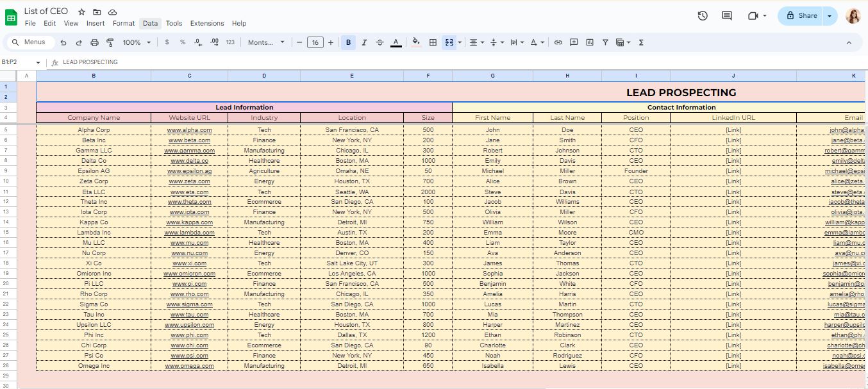Click the Menus search box

29,42
